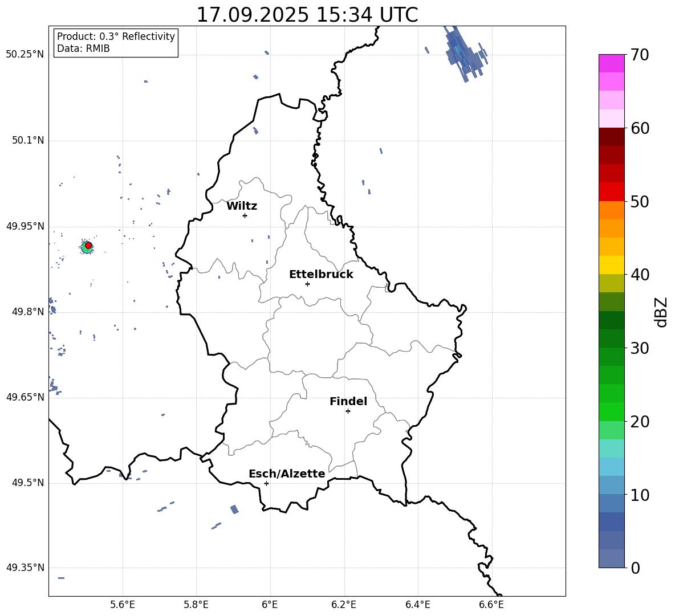Click the 30 value on colorbar
Viewport: 675px width, 616px height.
point(640,348)
